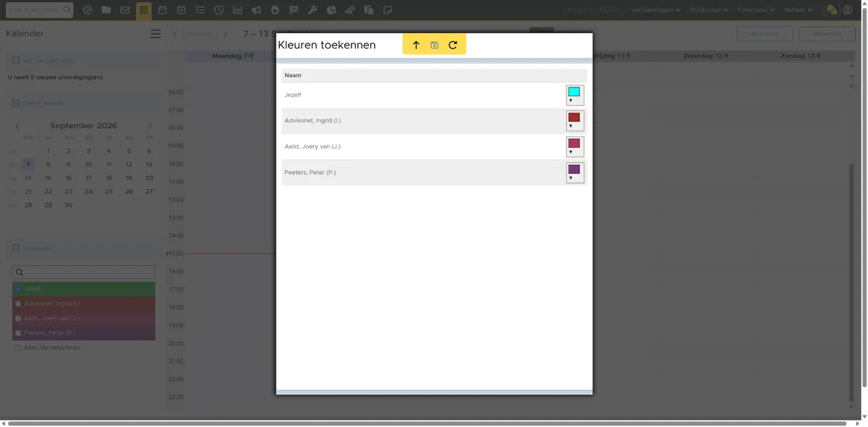The image size is (868, 427).
Task: Go to previous month in the mini calendar
Action: coord(18,126)
